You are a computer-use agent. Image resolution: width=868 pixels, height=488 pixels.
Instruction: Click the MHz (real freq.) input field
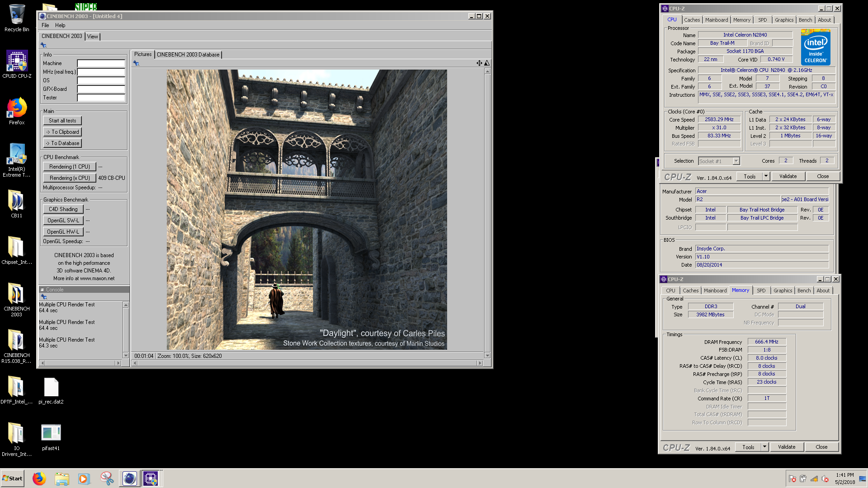tap(101, 72)
